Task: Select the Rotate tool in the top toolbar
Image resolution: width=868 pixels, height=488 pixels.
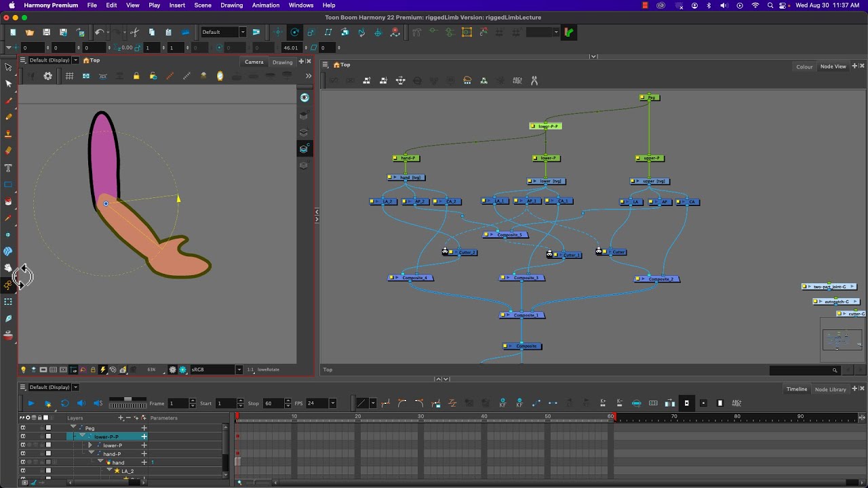Action: [294, 32]
